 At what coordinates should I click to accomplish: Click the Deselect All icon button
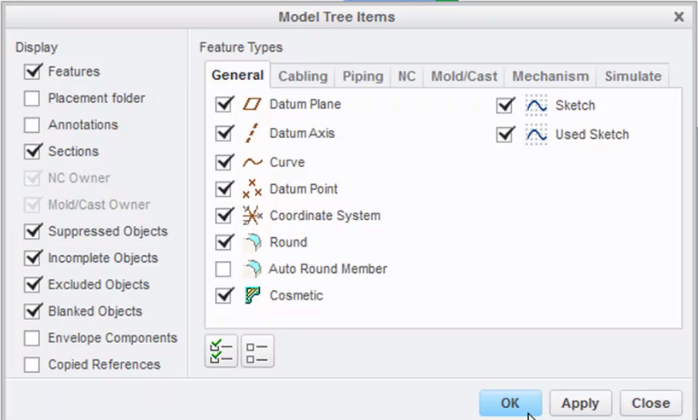point(257,352)
